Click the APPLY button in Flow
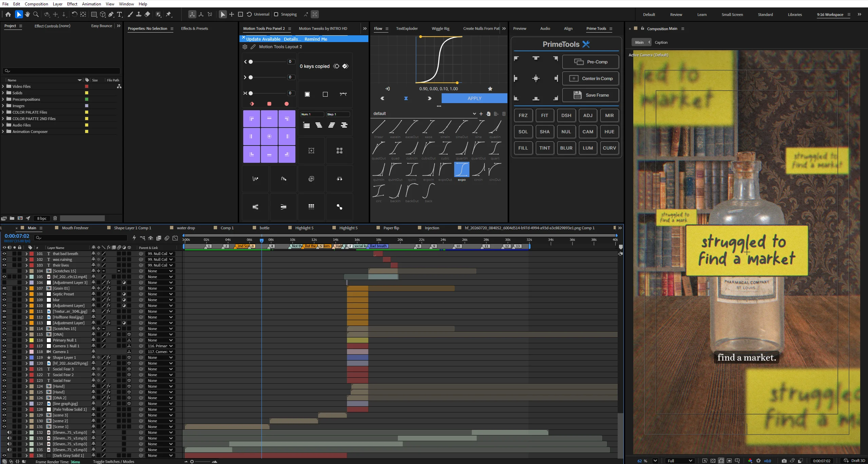This screenshot has height=464, width=868. [474, 98]
